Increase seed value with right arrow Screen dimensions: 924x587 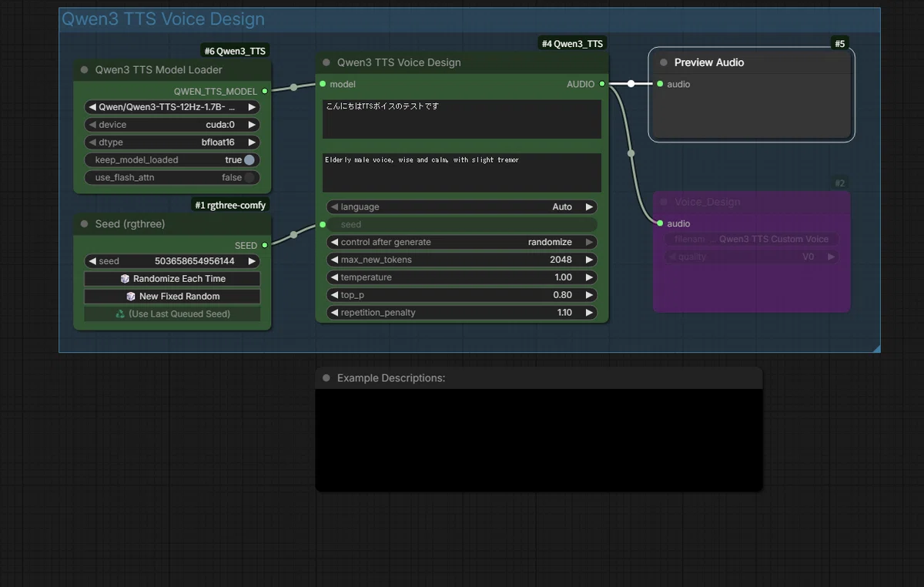[252, 261]
